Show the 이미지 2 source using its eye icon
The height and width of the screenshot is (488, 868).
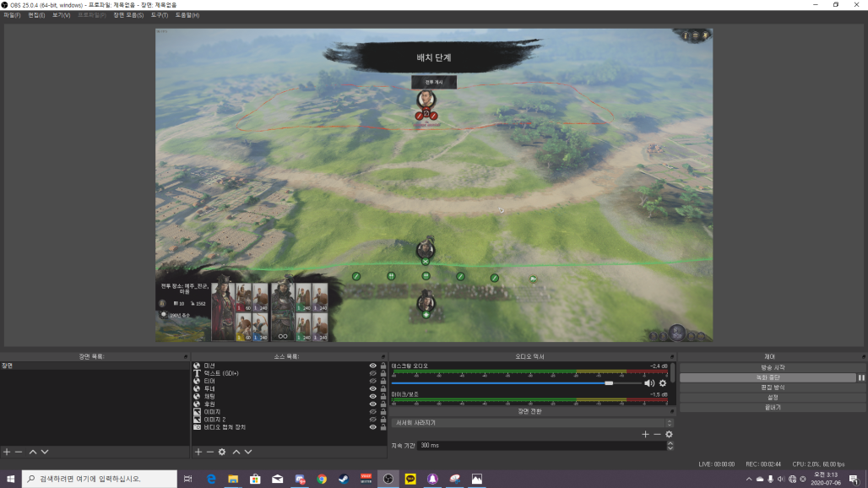tap(372, 420)
